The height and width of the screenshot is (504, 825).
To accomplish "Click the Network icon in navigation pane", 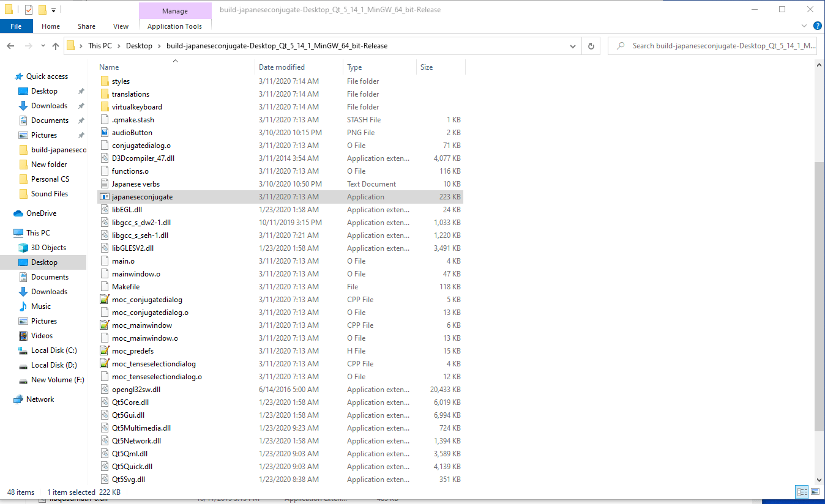I will tap(18, 399).
